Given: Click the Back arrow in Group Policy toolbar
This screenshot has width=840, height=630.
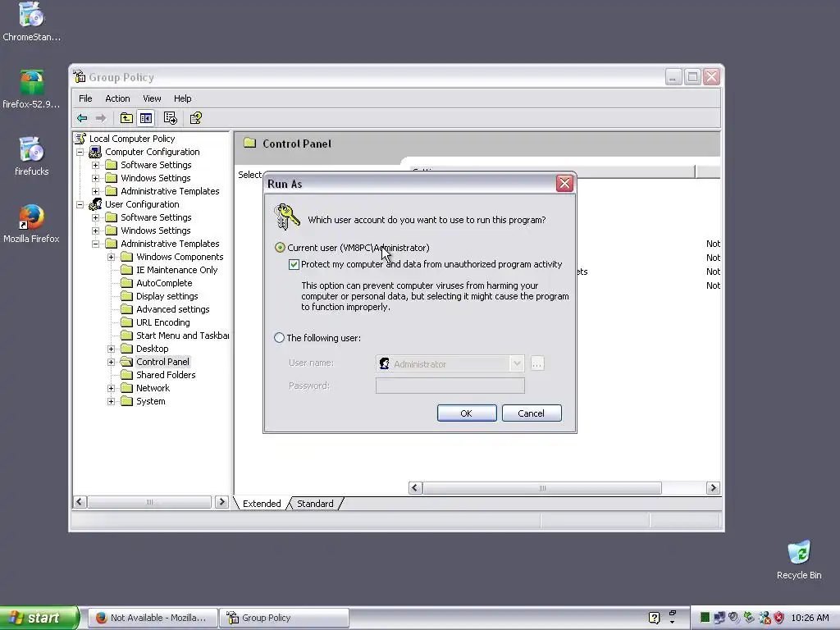Looking at the screenshot, I should coord(82,118).
